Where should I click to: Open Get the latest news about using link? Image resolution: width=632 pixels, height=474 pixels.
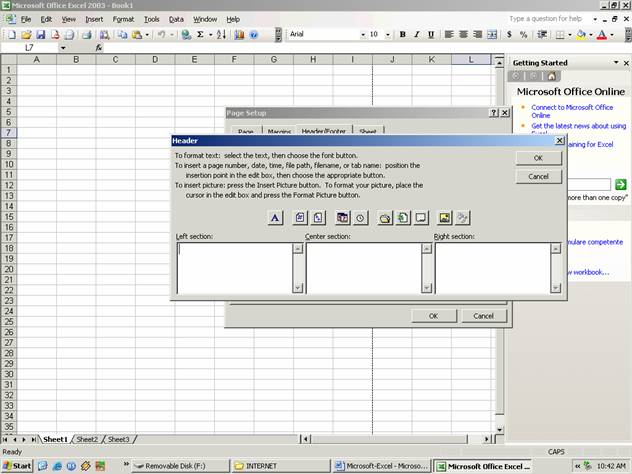578,126
